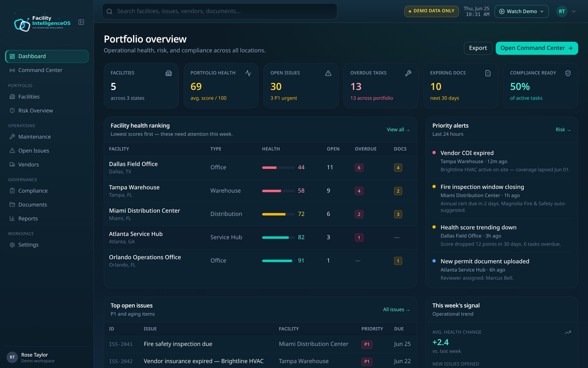Image resolution: width=588 pixels, height=368 pixels.
Task: Click the Miami Distribution Center health bar
Action: pos(278,214)
